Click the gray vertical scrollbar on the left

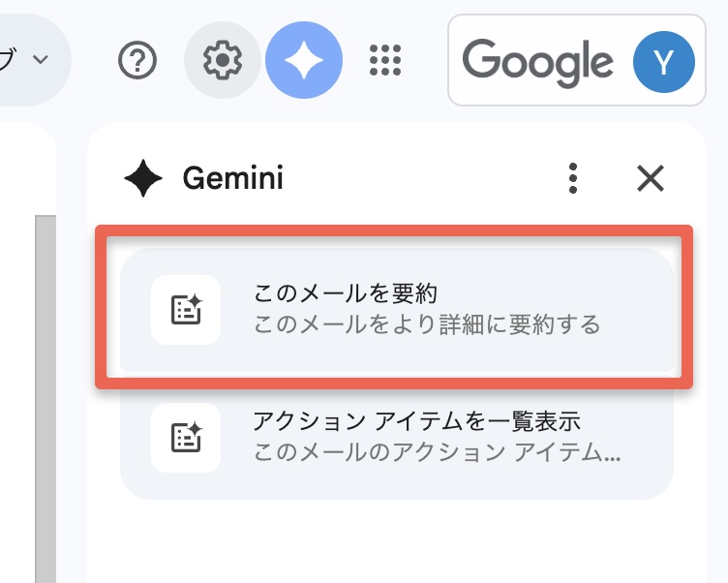tap(45, 399)
